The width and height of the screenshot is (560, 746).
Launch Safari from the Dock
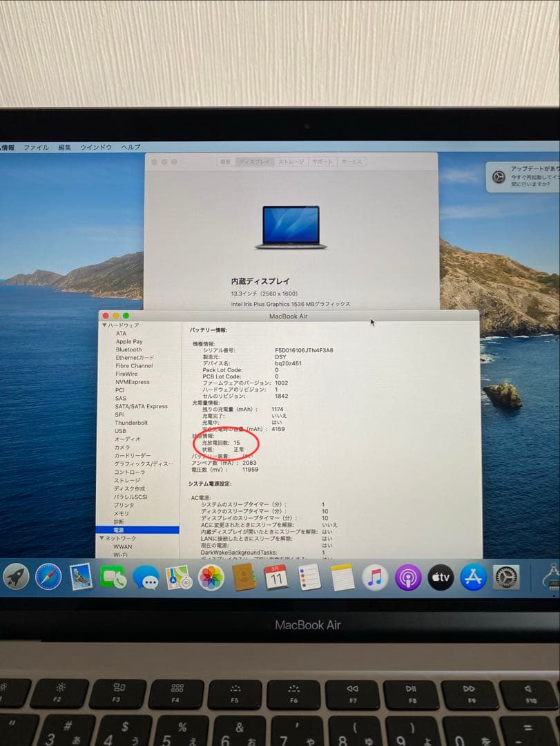48,577
